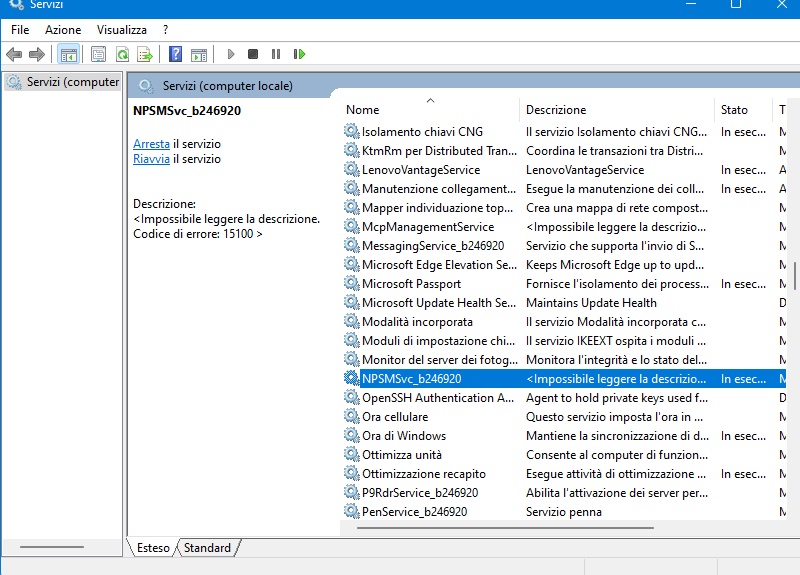Click gear icon of PenService_b246920
Viewport: 800px width, 575px height.
point(352,511)
